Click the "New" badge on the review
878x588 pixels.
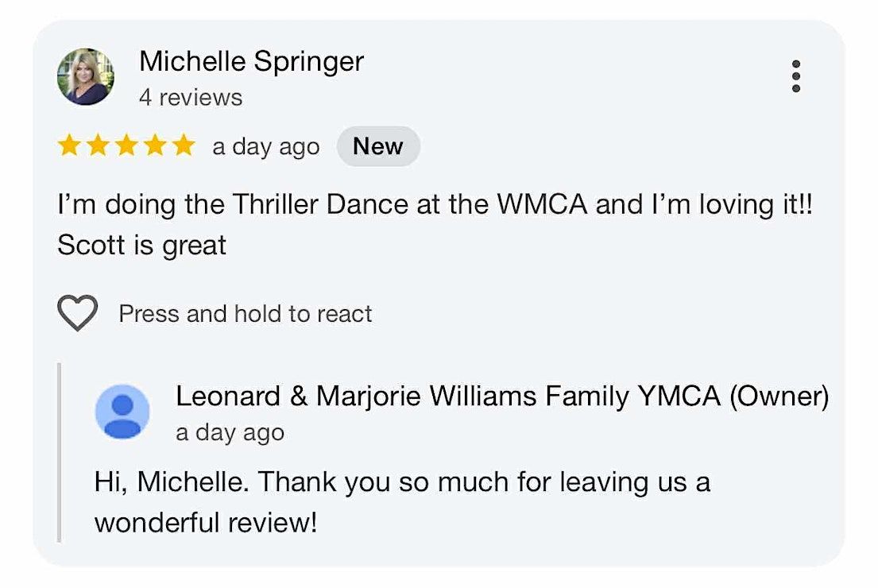377,146
